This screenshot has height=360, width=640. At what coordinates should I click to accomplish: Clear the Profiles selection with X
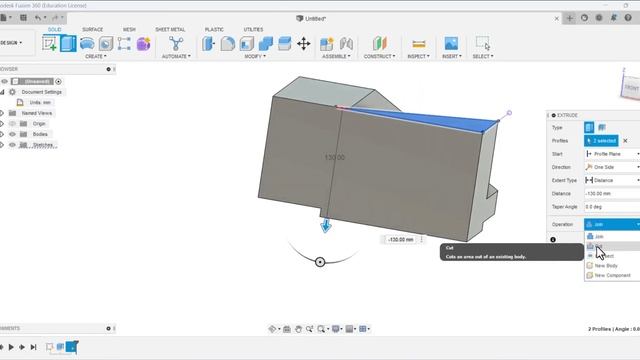tap(625, 141)
